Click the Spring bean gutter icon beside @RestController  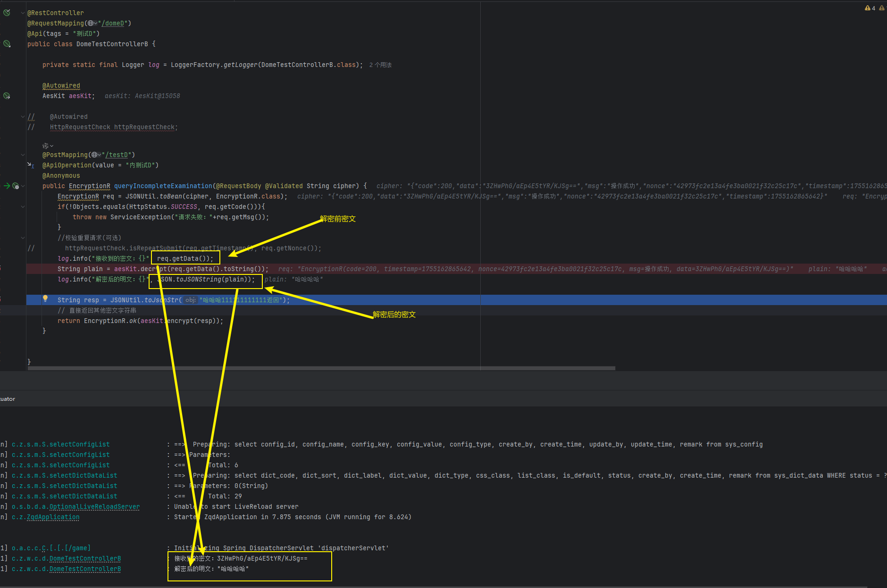click(7, 13)
